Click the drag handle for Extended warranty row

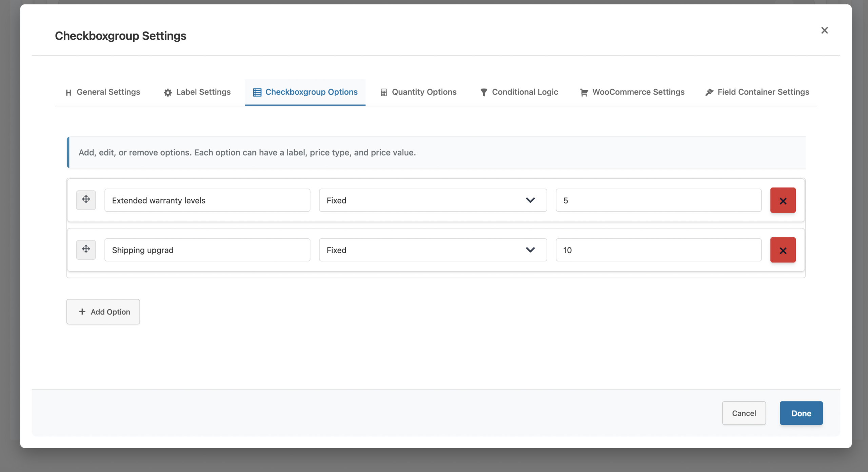(86, 200)
